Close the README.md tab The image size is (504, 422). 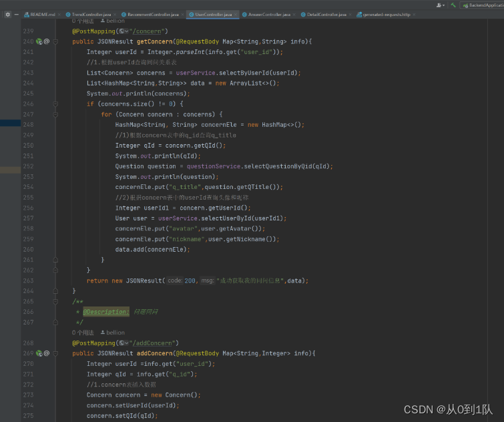point(59,15)
